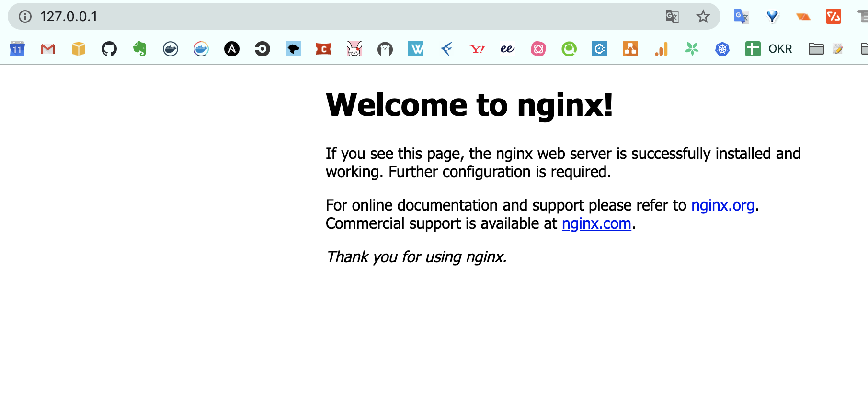Open the white bear bookmark
Image resolution: width=868 pixels, height=401 pixels.
click(x=385, y=49)
